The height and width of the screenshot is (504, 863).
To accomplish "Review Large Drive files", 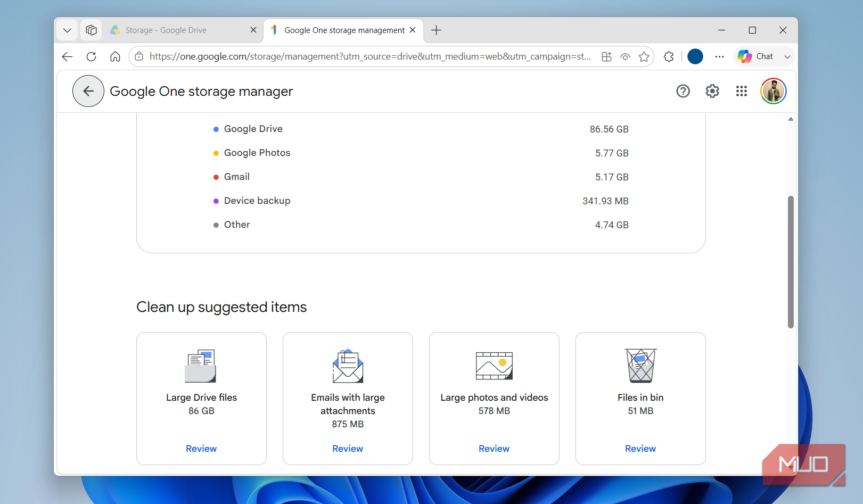I will pos(201,449).
